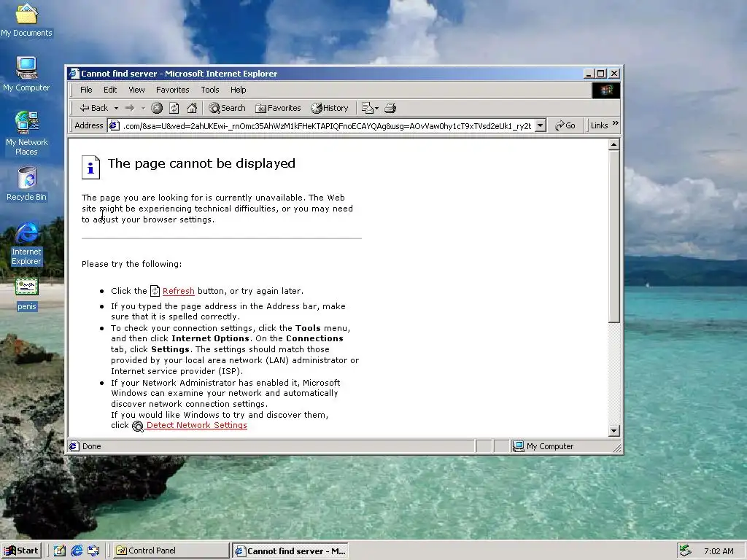Image resolution: width=747 pixels, height=560 pixels.
Task: Click the Done status bar text
Action: click(x=91, y=446)
